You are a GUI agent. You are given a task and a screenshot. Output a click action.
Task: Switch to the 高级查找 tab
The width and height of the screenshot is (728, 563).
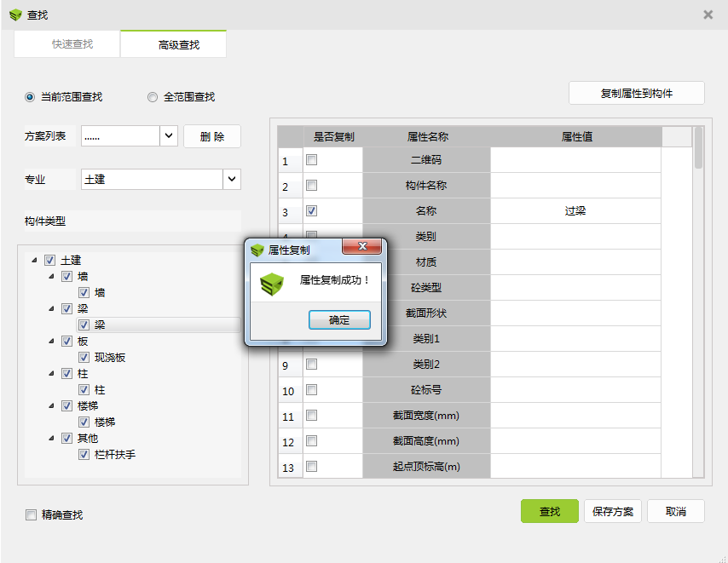(174, 44)
